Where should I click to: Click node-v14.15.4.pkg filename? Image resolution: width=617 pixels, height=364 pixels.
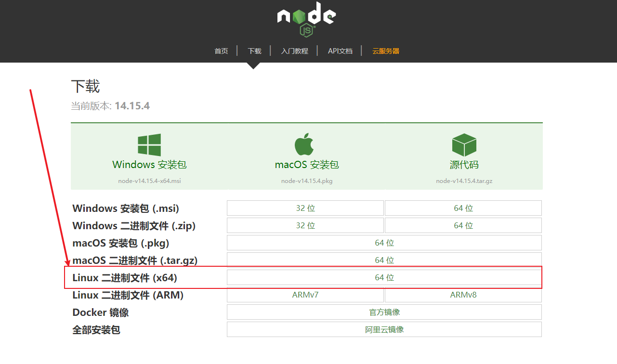[307, 181]
